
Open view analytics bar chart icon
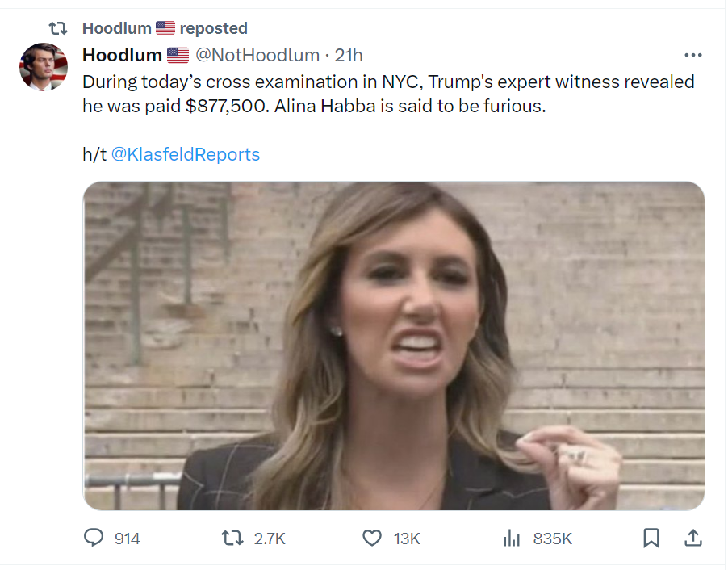[x=512, y=538]
